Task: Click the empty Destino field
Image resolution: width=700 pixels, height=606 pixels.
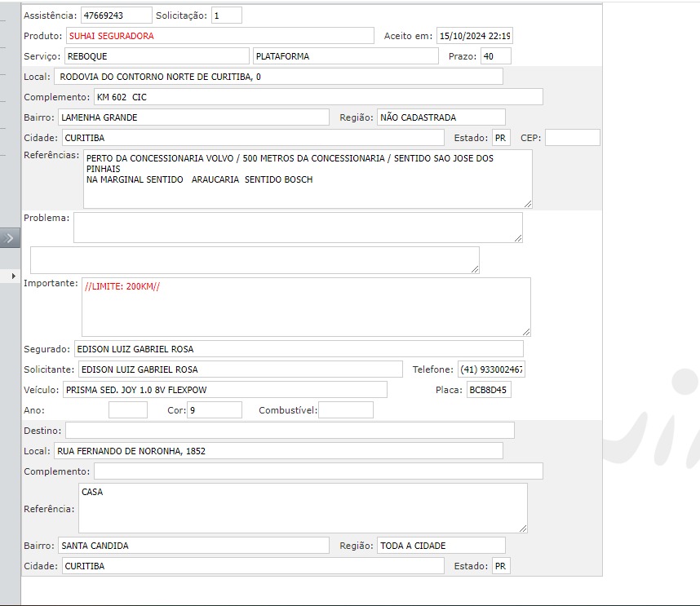Action: [290, 430]
